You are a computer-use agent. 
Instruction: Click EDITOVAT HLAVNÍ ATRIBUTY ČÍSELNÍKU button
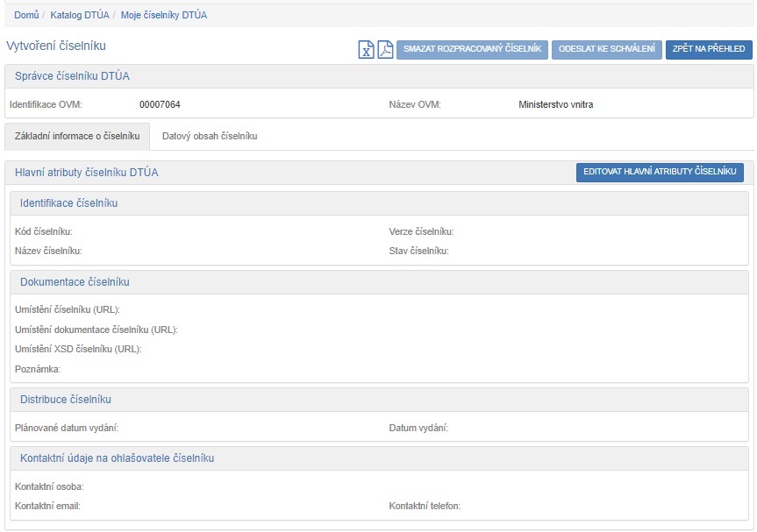pos(660,172)
